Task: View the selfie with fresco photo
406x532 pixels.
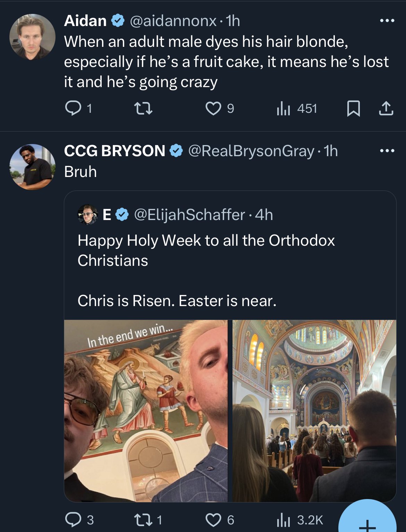Action: pos(146,411)
